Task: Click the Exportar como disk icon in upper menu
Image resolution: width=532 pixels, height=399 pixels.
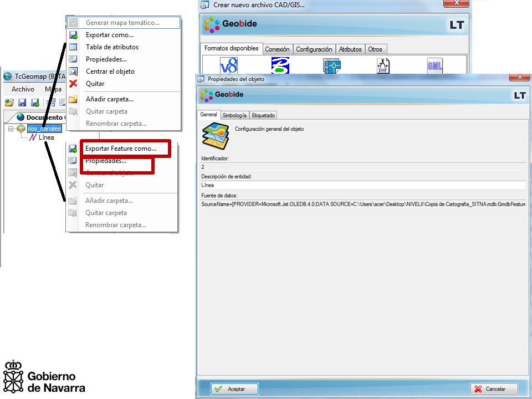Action: (73, 35)
